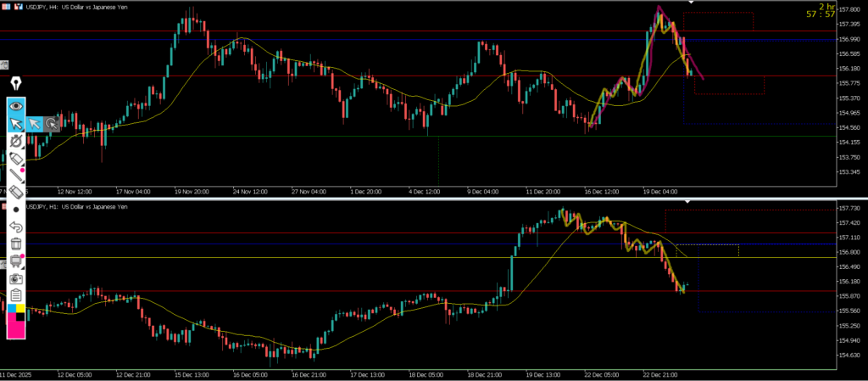Pick the highlighter marker tool
The height and width of the screenshot is (381, 868).
pos(16,160)
